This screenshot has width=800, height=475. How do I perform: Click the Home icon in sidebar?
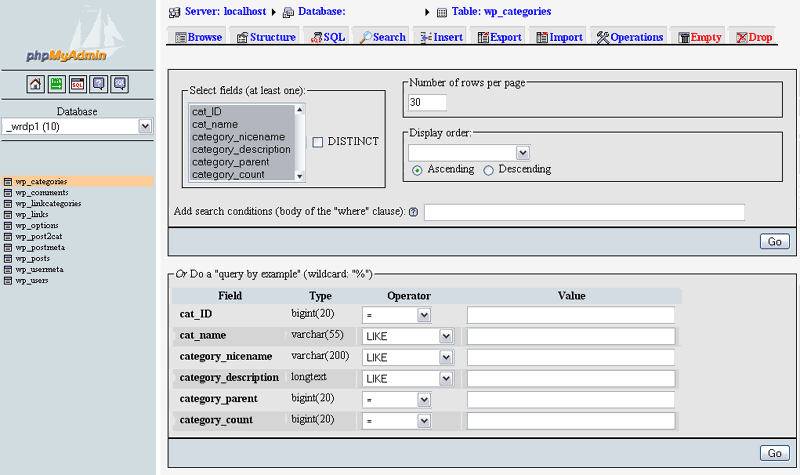tap(35, 84)
